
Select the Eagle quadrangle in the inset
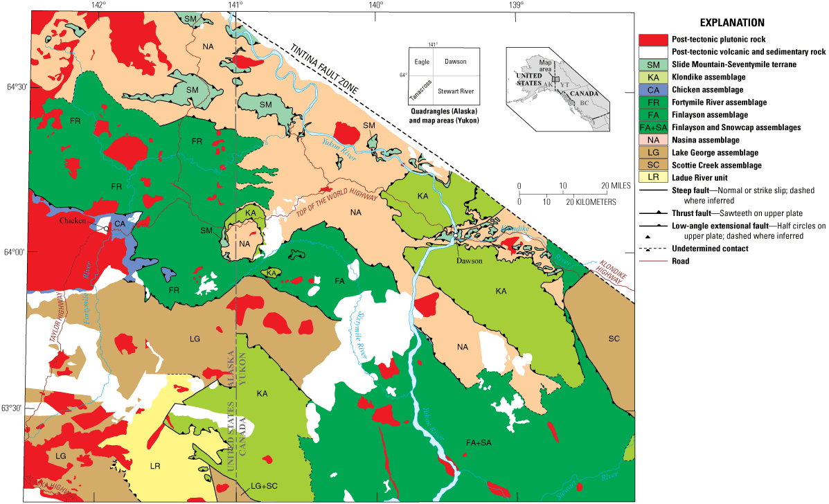(x=421, y=62)
